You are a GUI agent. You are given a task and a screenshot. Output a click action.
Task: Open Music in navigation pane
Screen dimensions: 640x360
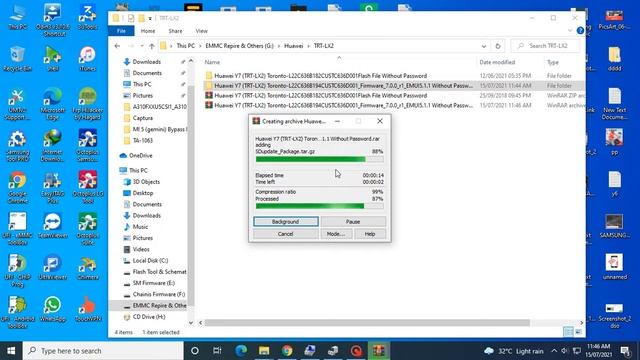coord(140,227)
